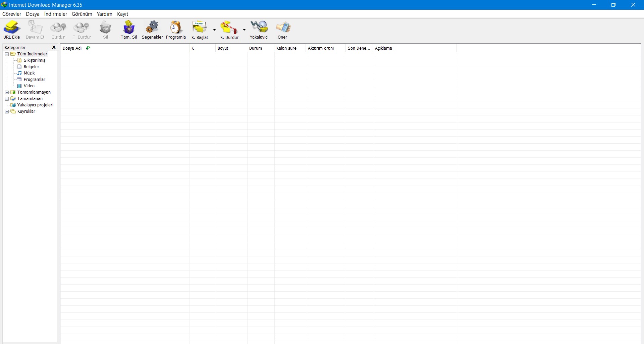Click the Öner toolbar icon

282,30
